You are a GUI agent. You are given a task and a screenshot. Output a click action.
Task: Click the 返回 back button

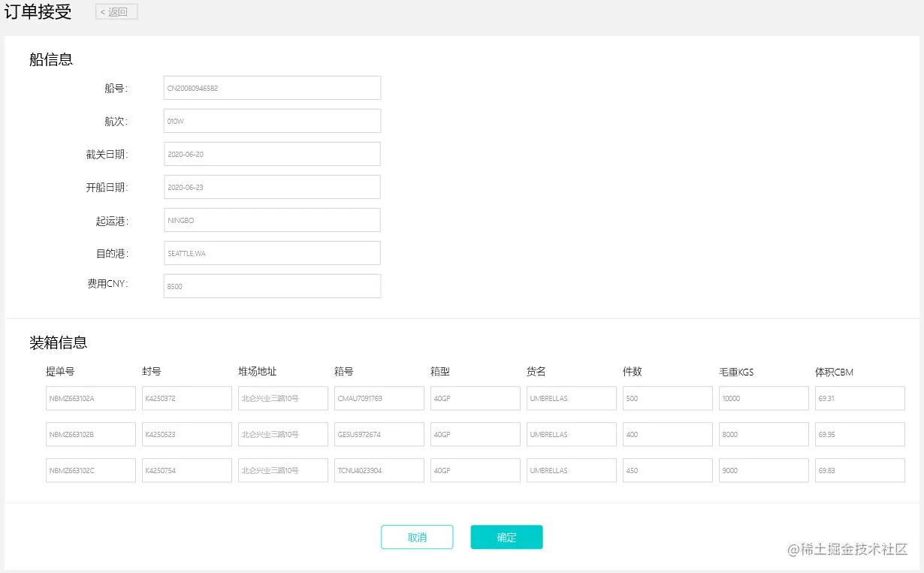click(x=116, y=11)
